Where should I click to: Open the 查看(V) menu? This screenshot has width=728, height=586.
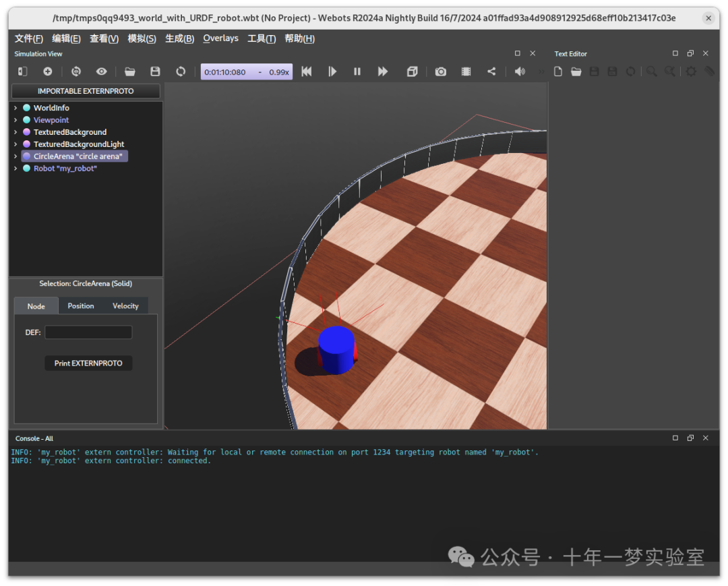click(104, 38)
